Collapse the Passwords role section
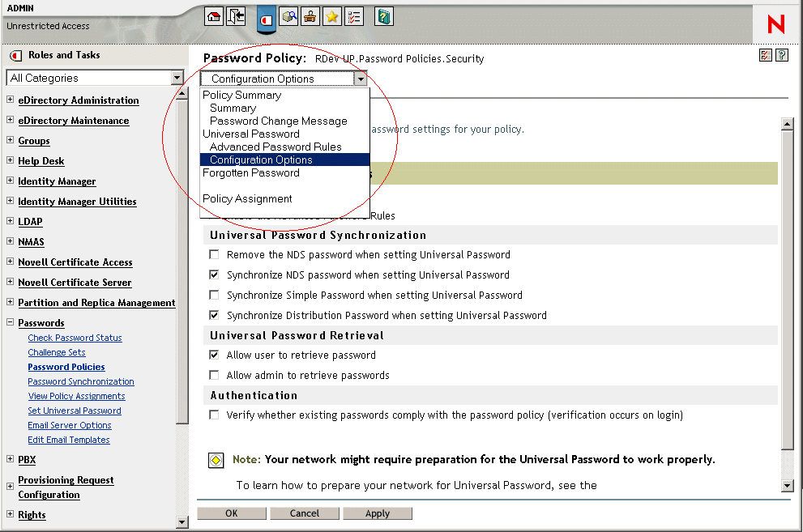 (x=10, y=323)
